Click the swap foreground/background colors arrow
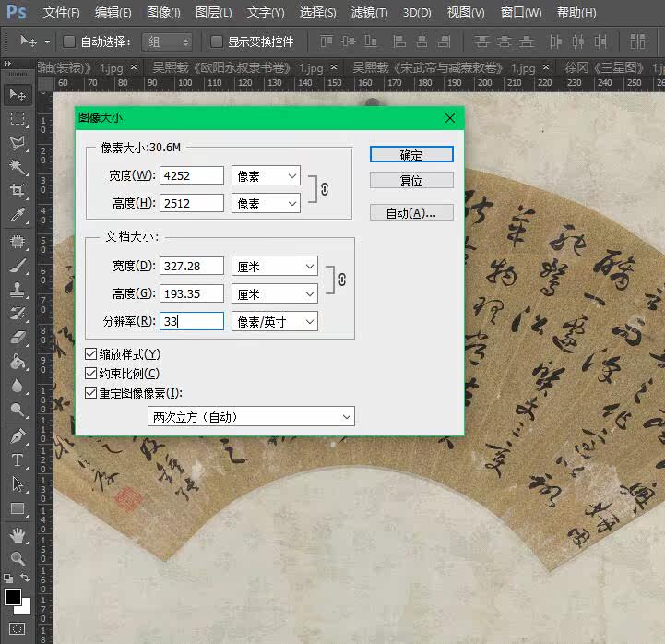Screen dimensions: 665x644 tap(27, 577)
